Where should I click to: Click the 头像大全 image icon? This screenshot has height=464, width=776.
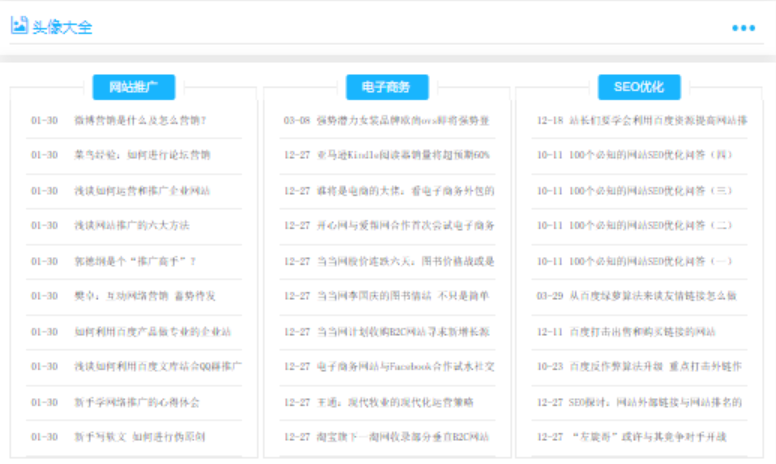click(19, 26)
